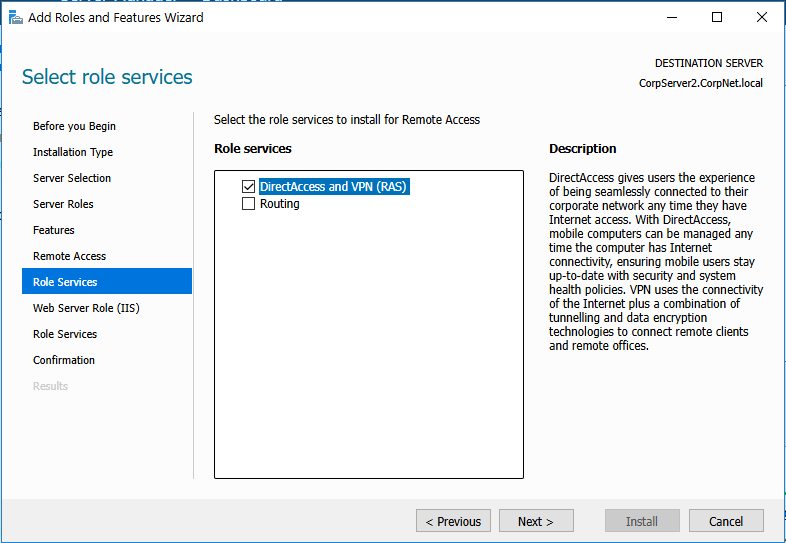
Task: Open the Features step in sidebar
Action: click(54, 230)
